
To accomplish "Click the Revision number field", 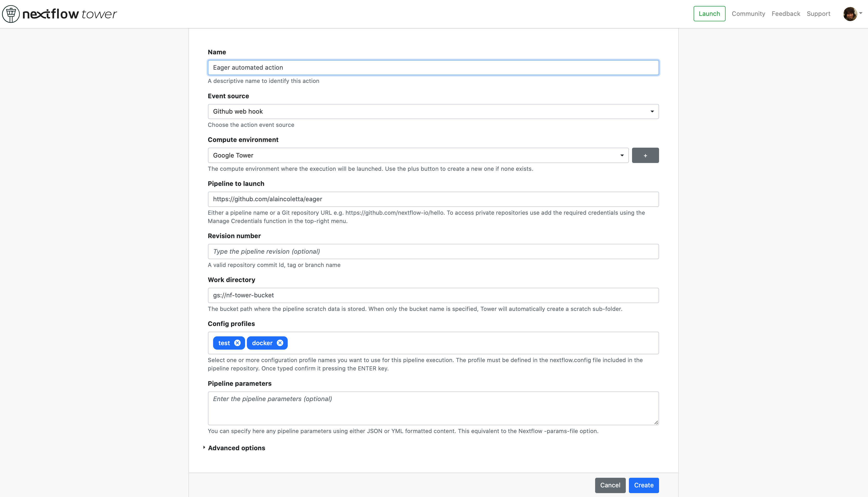I will [x=433, y=252].
